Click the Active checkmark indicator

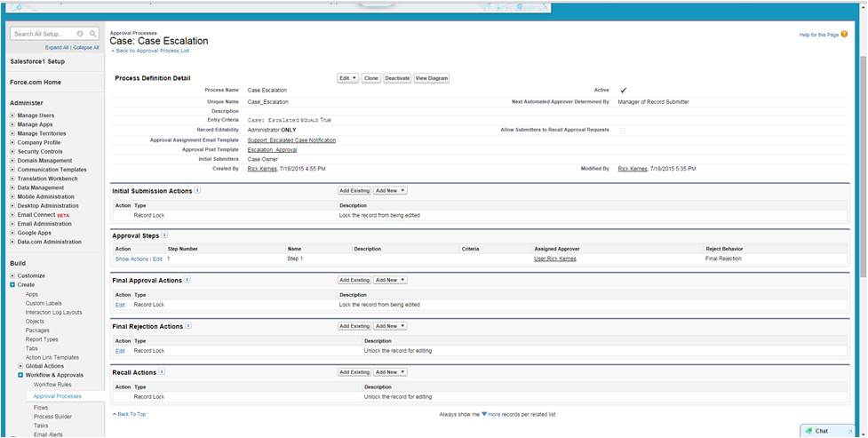[623, 90]
